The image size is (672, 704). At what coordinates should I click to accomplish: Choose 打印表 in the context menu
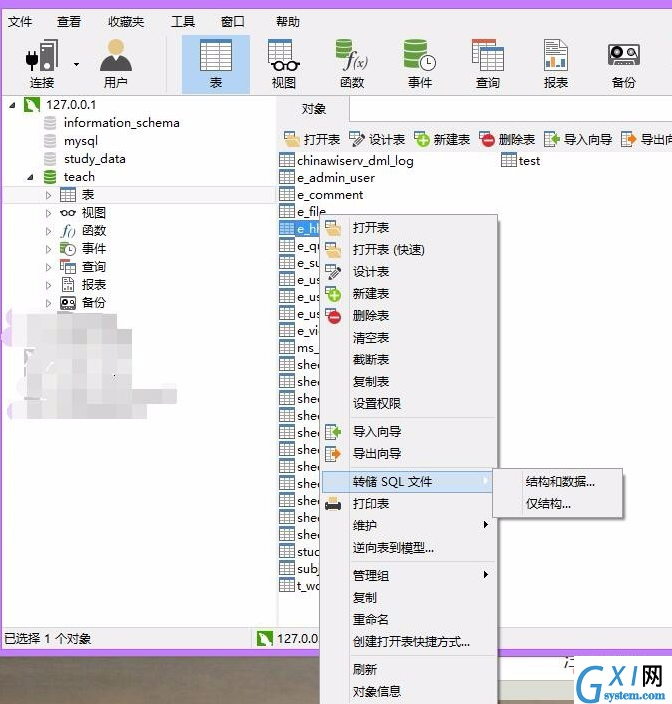(409, 504)
